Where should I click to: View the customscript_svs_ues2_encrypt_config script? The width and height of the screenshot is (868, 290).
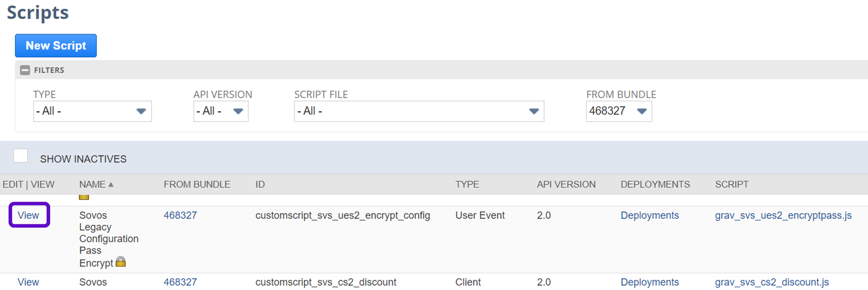pos(28,215)
